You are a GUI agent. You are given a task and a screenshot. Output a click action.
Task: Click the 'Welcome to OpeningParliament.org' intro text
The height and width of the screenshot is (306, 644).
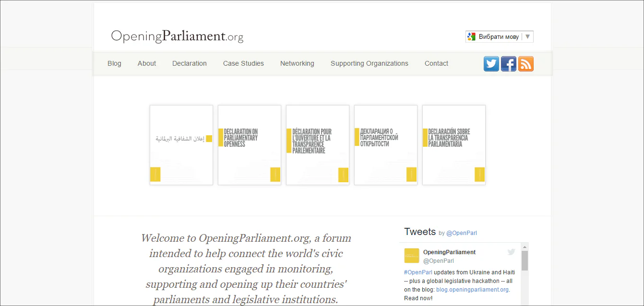click(x=246, y=269)
